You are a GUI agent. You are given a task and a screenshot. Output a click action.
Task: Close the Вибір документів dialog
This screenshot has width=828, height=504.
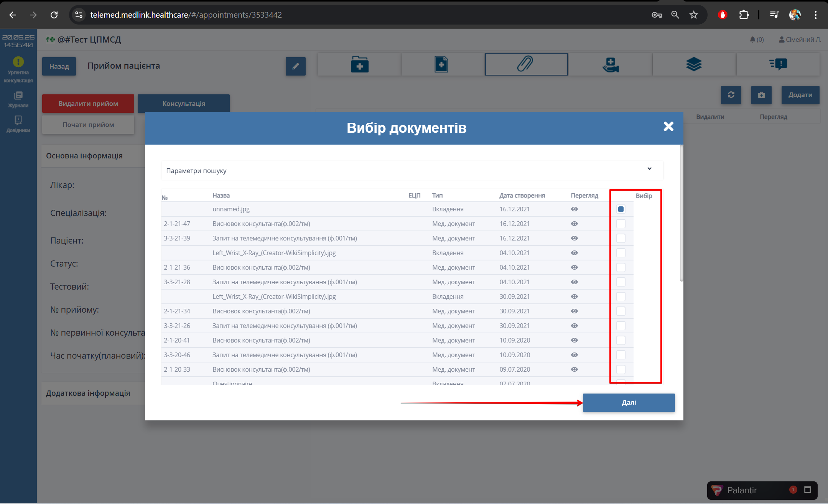pyautogui.click(x=668, y=127)
